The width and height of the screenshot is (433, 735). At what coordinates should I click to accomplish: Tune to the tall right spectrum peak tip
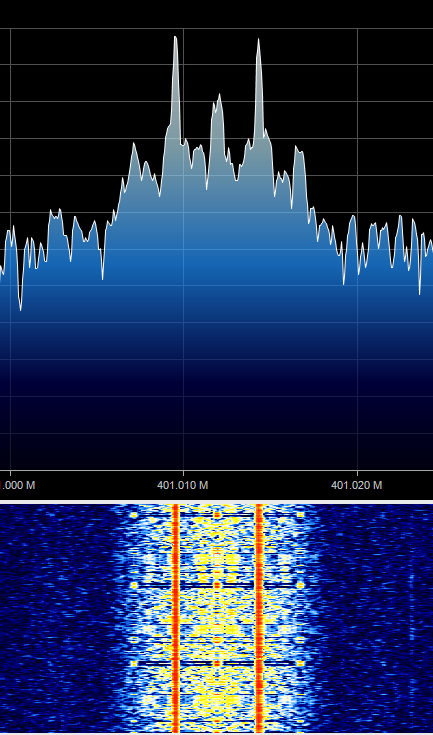[258, 41]
